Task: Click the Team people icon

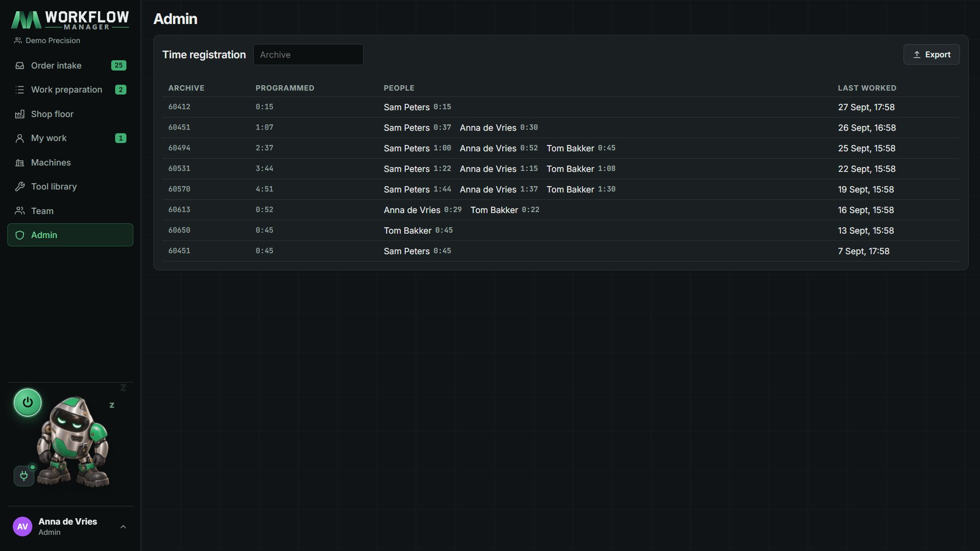Action: pos(20,211)
